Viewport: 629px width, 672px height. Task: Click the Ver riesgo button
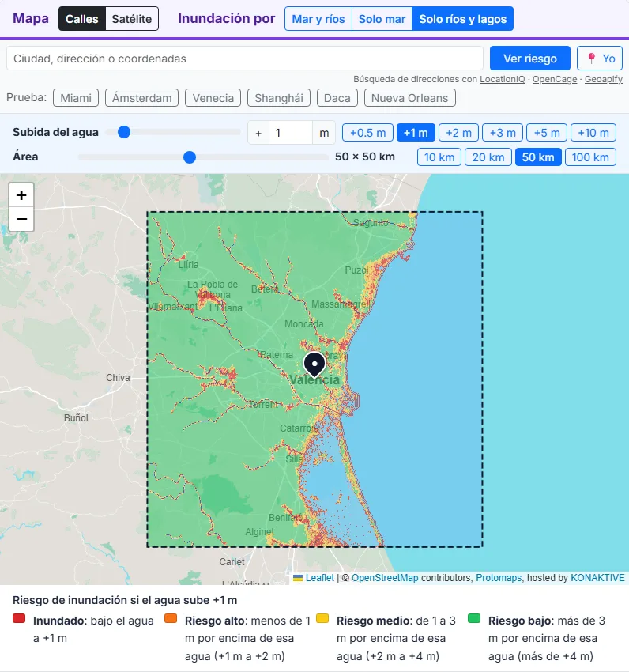(530, 59)
